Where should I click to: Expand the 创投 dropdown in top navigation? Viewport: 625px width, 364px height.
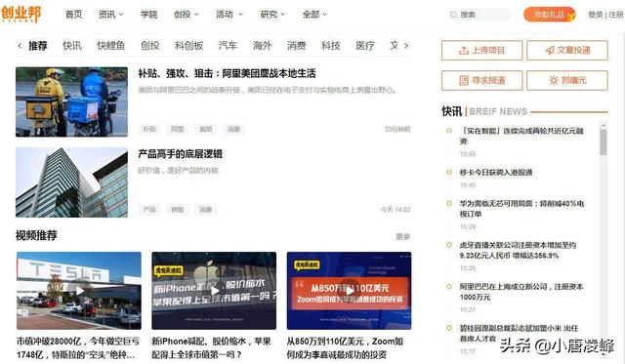click(186, 15)
